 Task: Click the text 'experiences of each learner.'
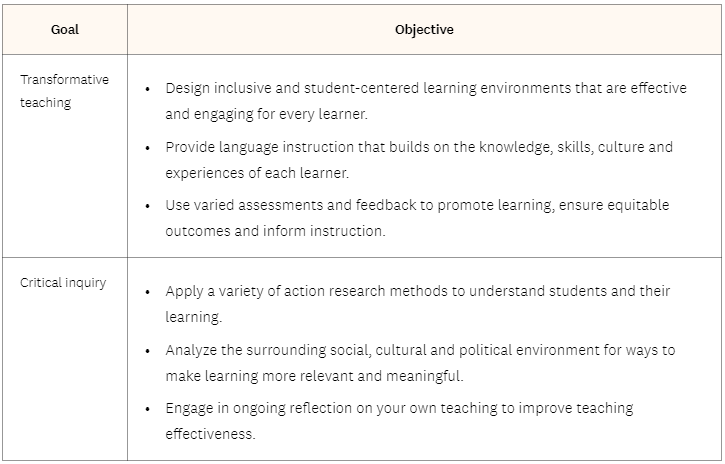point(257,173)
